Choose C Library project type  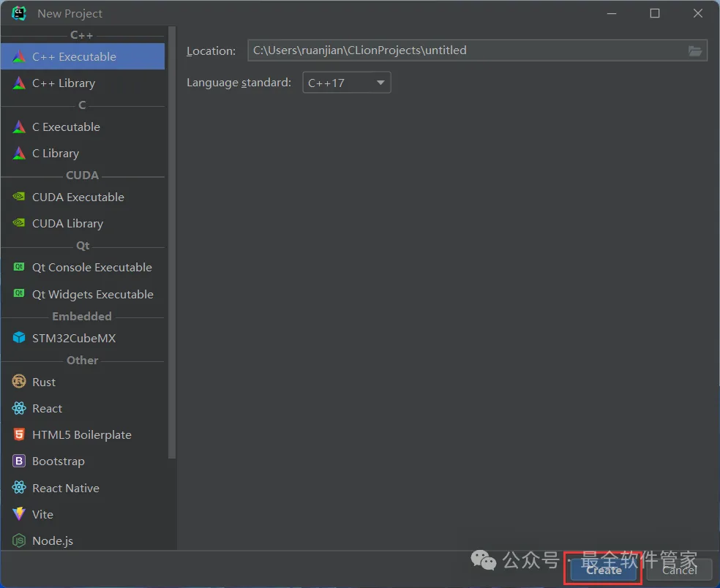click(83, 154)
